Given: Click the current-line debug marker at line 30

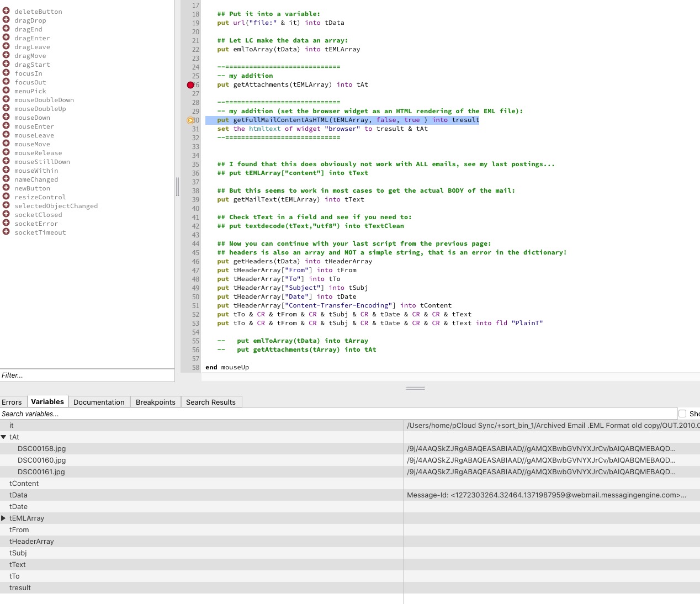Looking at the screenshot, I should click(190, 120).
